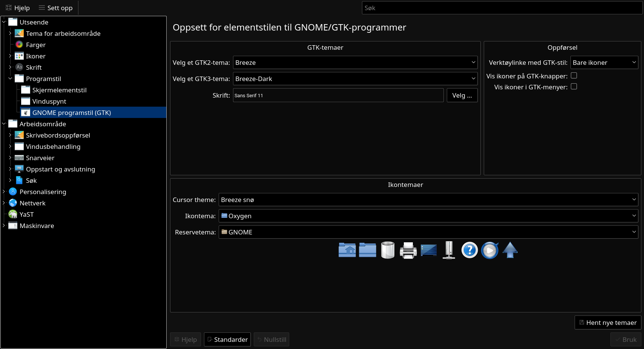
Task: Click the Søk magnifier icon in tree
Action: coord(19,181)
